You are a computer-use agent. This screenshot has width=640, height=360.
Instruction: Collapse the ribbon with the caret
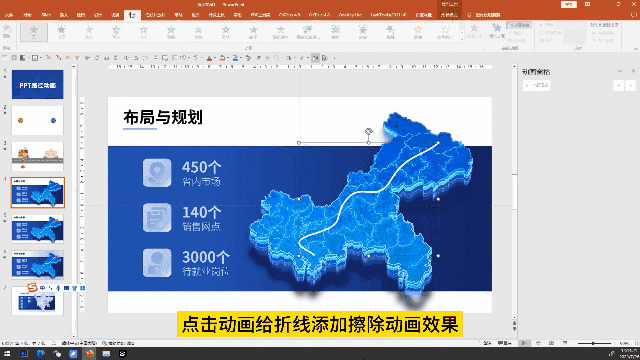636,49
